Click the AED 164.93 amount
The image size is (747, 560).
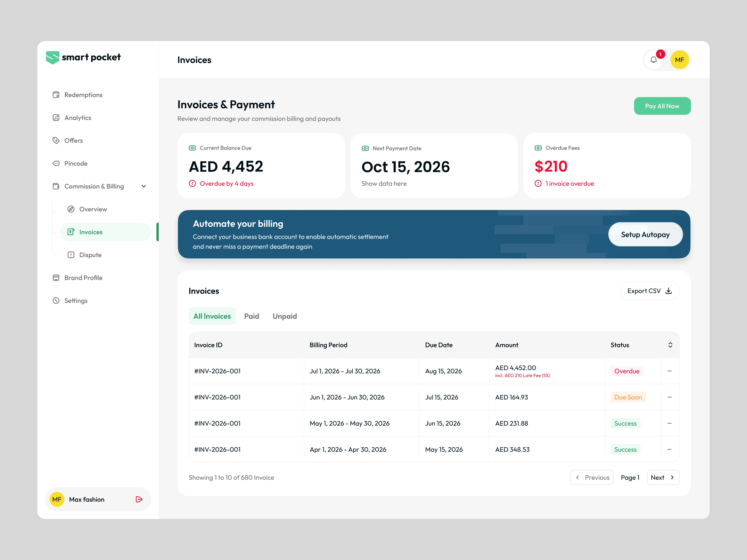[511, 397]
